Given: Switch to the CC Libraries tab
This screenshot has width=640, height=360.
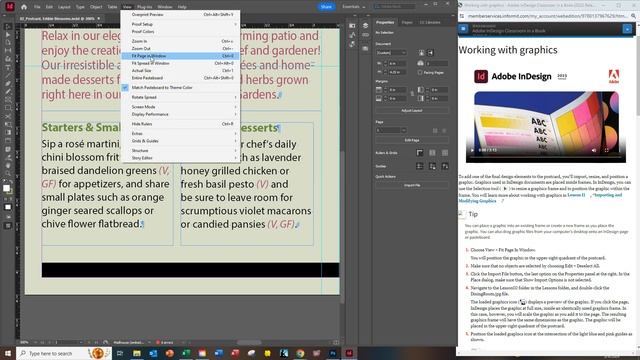Looking at the screenshot, I should [x=430, y=22].
